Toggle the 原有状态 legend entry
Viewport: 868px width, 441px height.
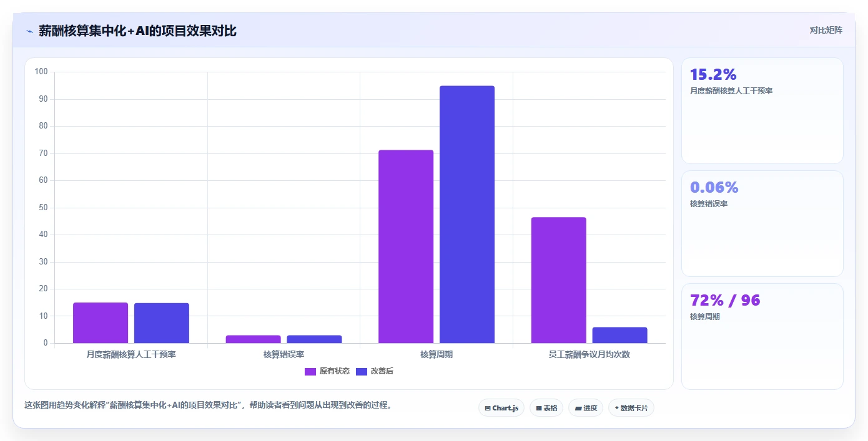click(327, 371)
